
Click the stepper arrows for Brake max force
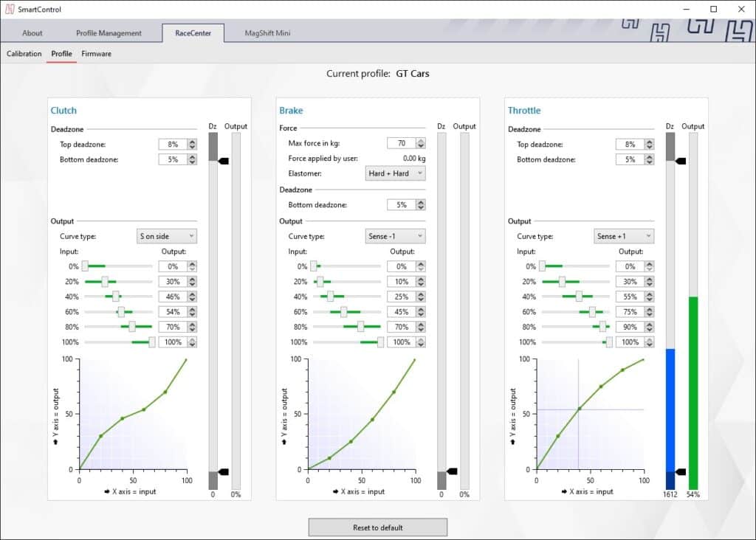pos(421,143)
